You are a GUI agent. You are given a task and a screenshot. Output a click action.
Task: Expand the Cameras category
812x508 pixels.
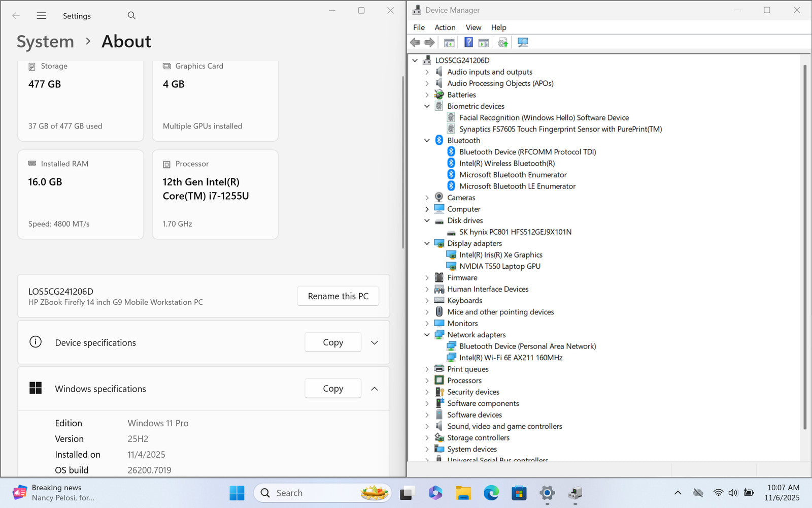[x=427, y=198]
